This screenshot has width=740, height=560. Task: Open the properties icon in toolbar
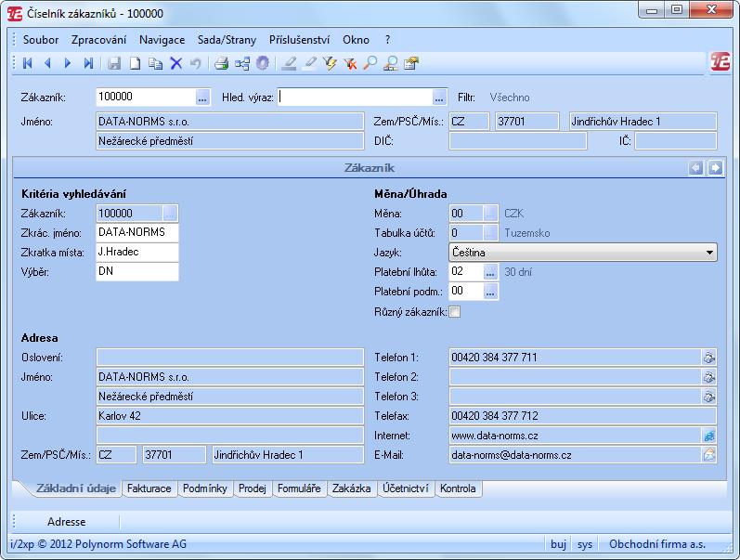click(x=411, y=63)
